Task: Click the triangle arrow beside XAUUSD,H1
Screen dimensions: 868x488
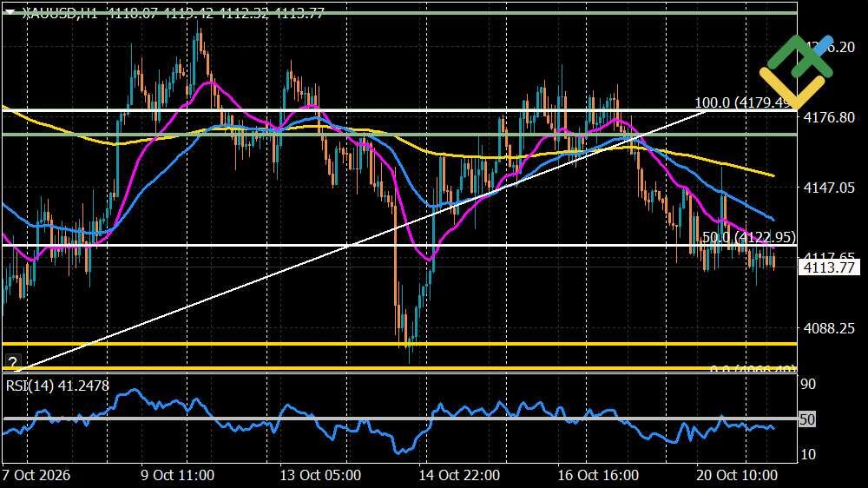Action: (10, 11)
